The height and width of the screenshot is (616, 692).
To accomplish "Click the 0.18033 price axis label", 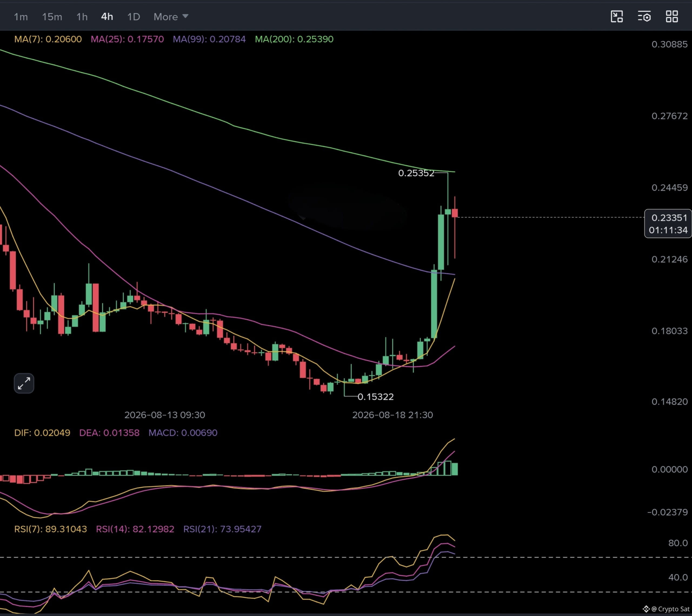I will pyautogui.click(x=670, y=331).
